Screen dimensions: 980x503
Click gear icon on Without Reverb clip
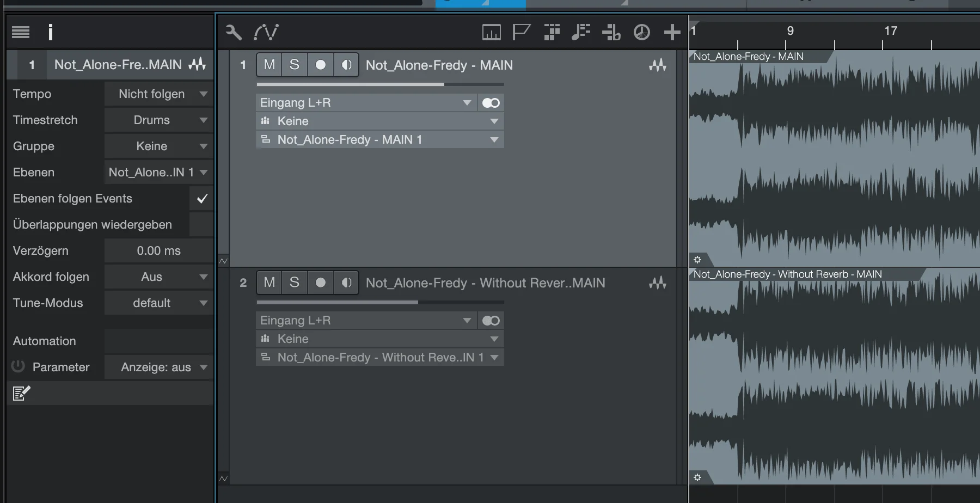click(697, 477)
